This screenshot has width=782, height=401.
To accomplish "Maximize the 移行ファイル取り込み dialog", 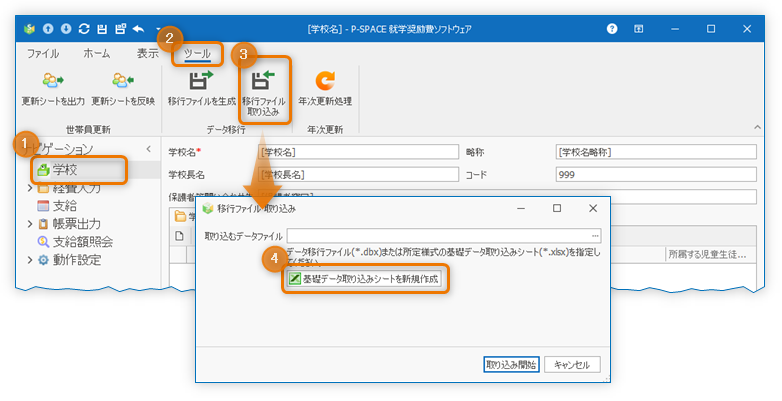I will (x=557, y=208).
